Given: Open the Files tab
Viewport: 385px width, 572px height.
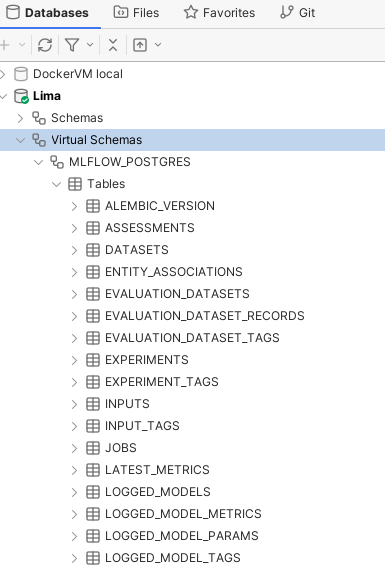Looking at the screenshot, I should (136, 13).
